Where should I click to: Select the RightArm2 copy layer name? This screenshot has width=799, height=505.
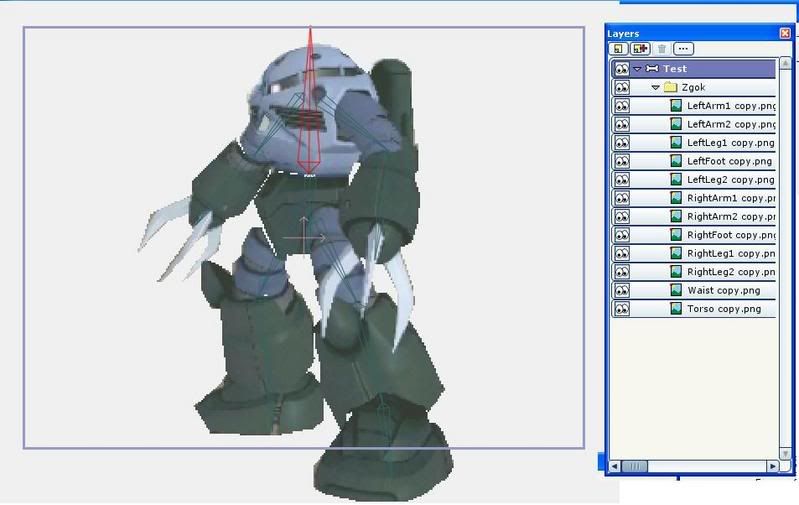click(731, 217)
